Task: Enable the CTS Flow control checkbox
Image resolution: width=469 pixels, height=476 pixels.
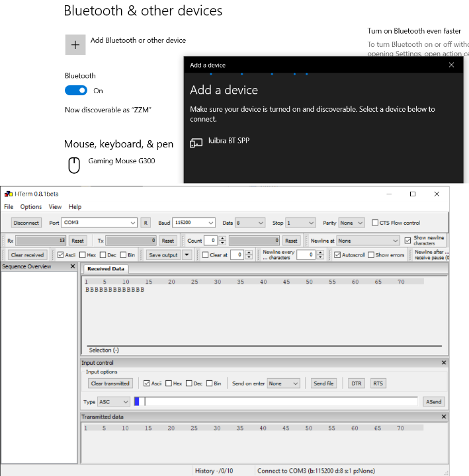Action: tap(376, 223)
